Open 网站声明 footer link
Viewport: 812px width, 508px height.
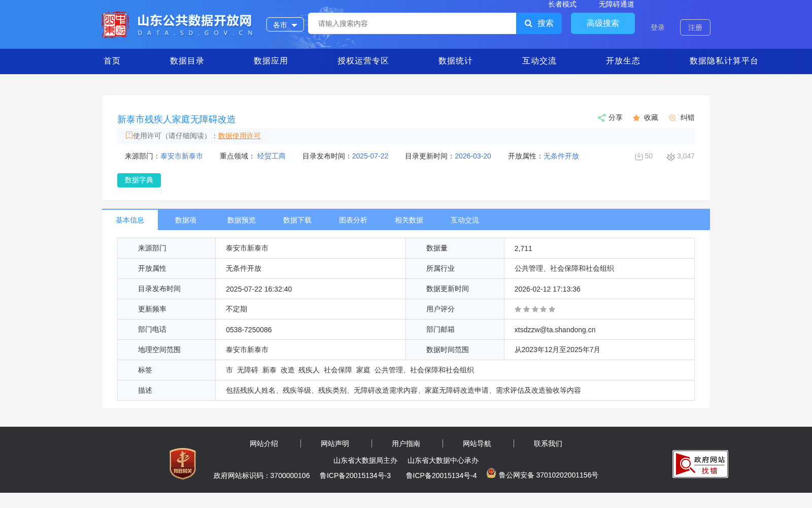[335, 443]
